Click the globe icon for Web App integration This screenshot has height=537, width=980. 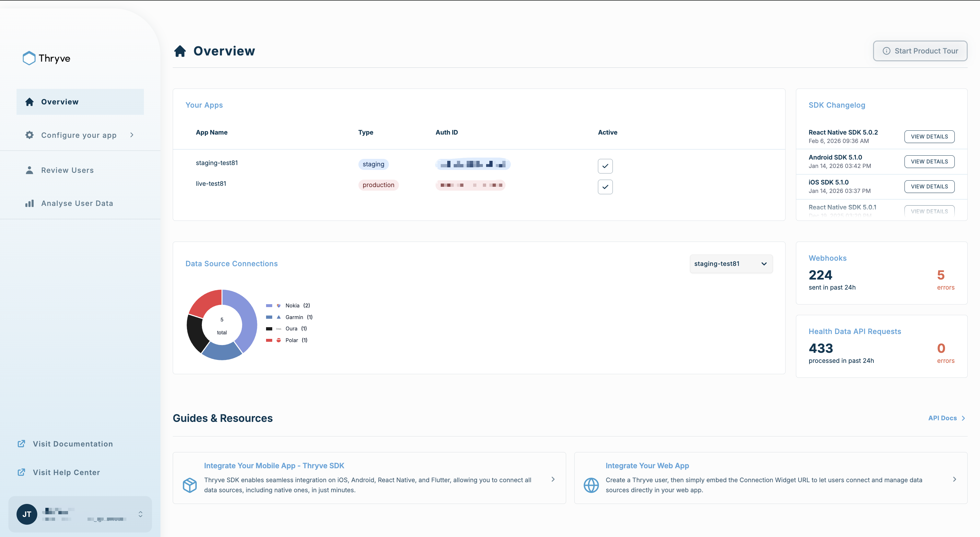591,485
